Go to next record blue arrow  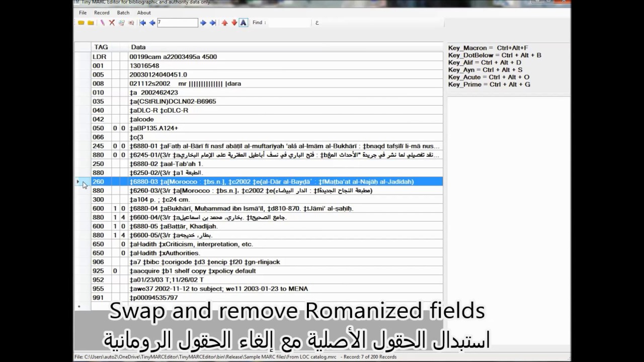[203, 23]
